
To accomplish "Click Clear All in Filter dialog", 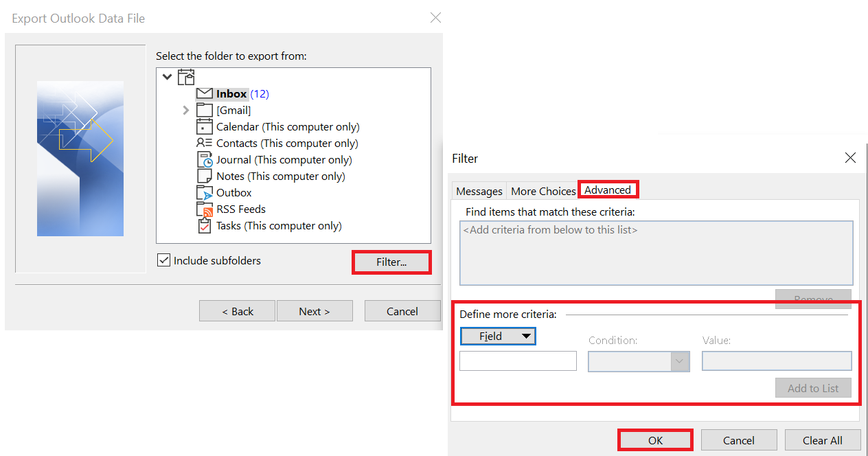I will coord(823,440).
